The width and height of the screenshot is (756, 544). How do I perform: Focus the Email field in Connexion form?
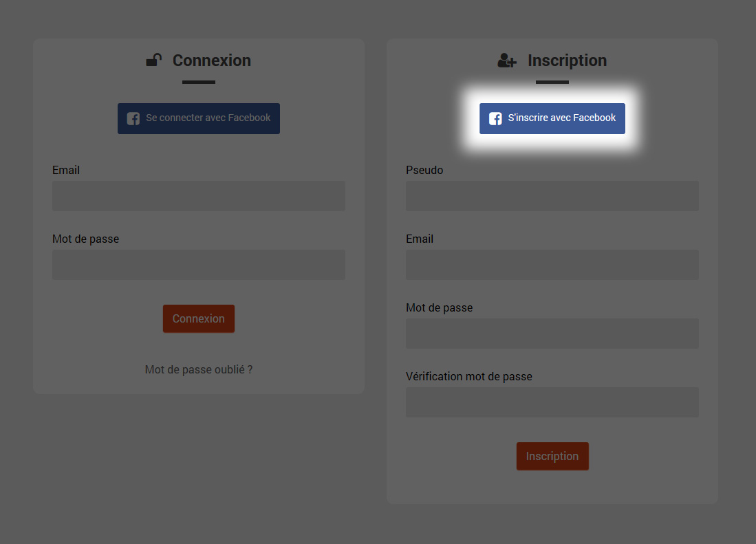[x=199, y=196]
